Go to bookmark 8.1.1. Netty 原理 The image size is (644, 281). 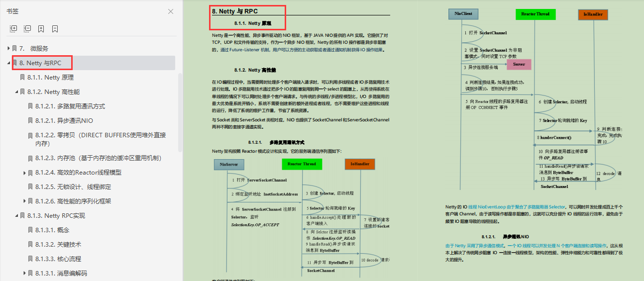pos(51,77)
